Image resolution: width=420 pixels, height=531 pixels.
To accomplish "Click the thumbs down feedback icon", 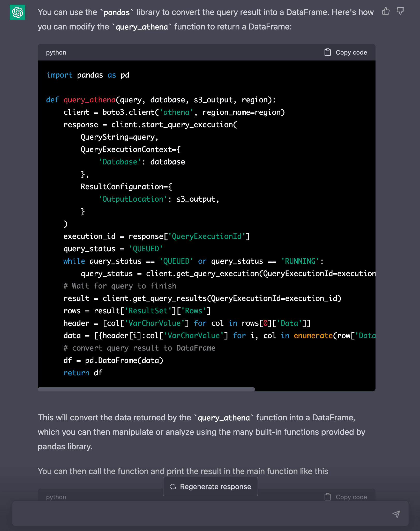I will pyautogui.click(x=400, y=11).
